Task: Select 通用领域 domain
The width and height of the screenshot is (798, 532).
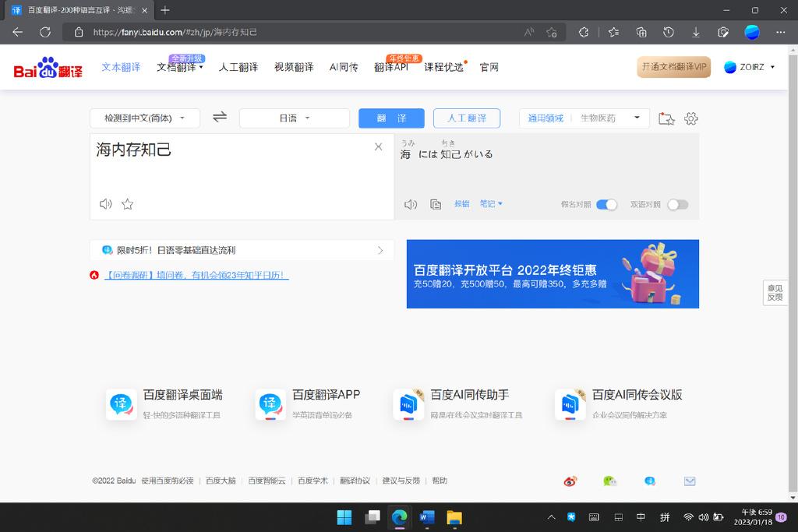Action: click(546, 118)
